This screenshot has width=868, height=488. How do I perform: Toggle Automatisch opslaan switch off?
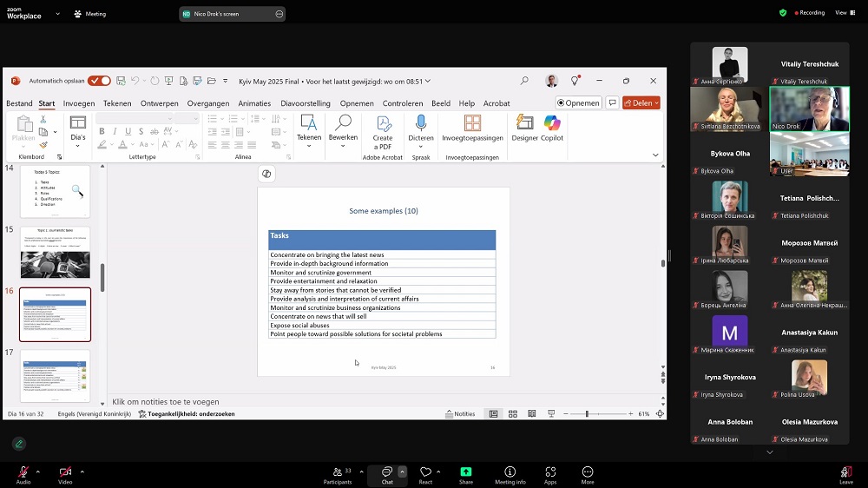click(99, 81)
